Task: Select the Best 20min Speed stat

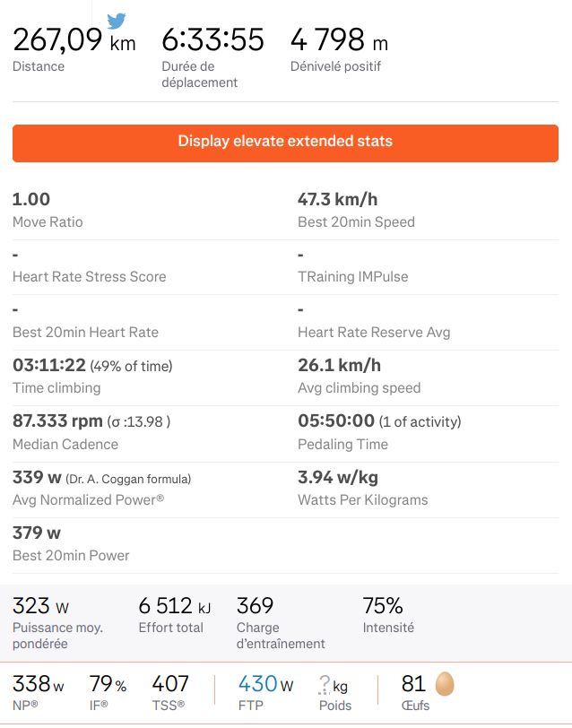Action: [336, 200]
